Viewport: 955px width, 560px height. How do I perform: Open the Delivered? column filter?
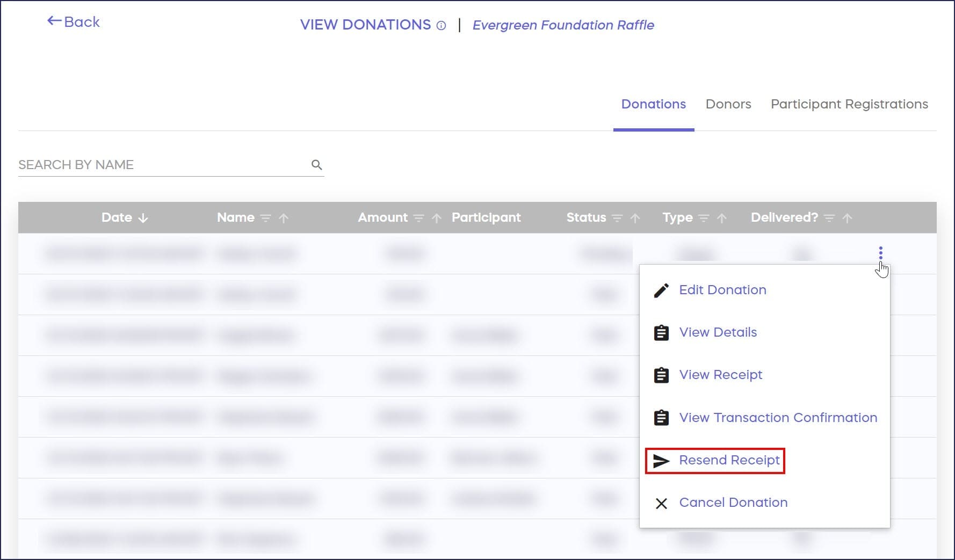coord(829,218)
